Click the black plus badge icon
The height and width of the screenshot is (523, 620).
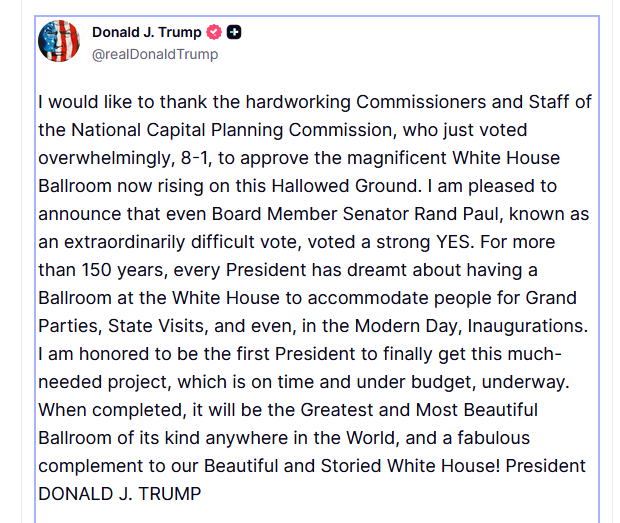234,33
